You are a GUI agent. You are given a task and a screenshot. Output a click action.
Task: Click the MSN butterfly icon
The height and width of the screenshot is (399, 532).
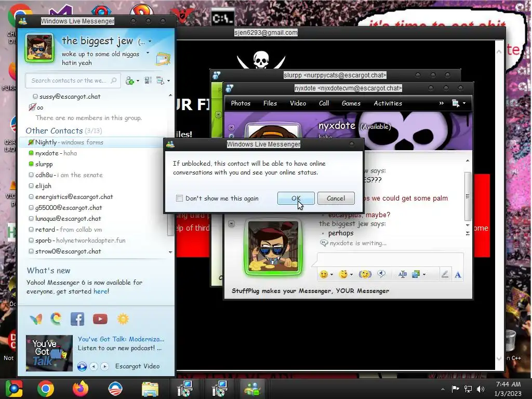(36, 319)
